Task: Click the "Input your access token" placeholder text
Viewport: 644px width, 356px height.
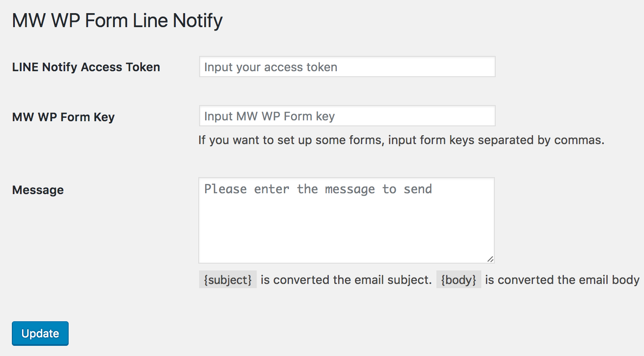Action: pyautogui.click(x=271, y=67)
